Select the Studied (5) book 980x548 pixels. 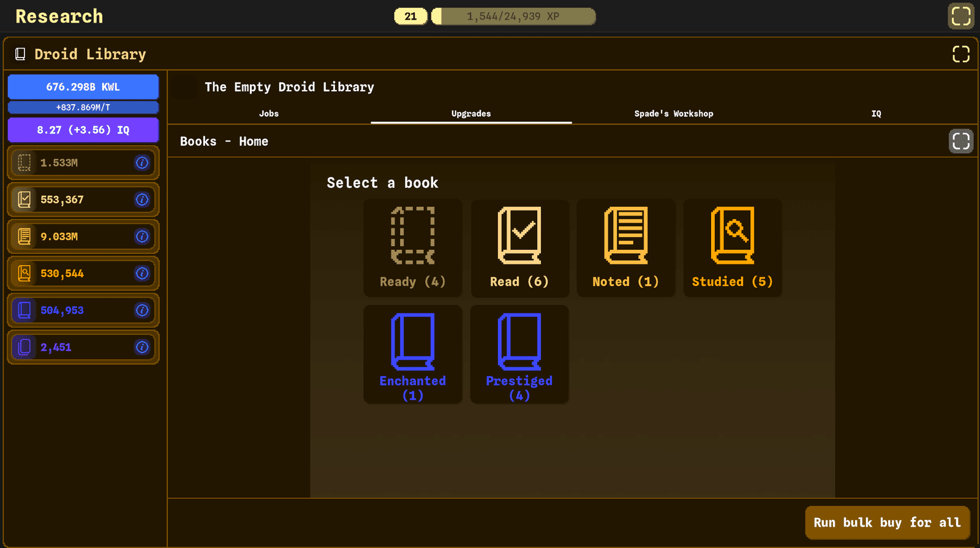(x=733, y=248)
